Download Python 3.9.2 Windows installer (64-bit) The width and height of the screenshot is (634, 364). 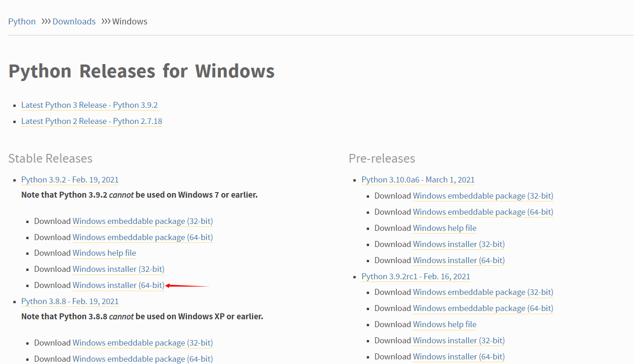pyautogui.click(x=118, y=285)
